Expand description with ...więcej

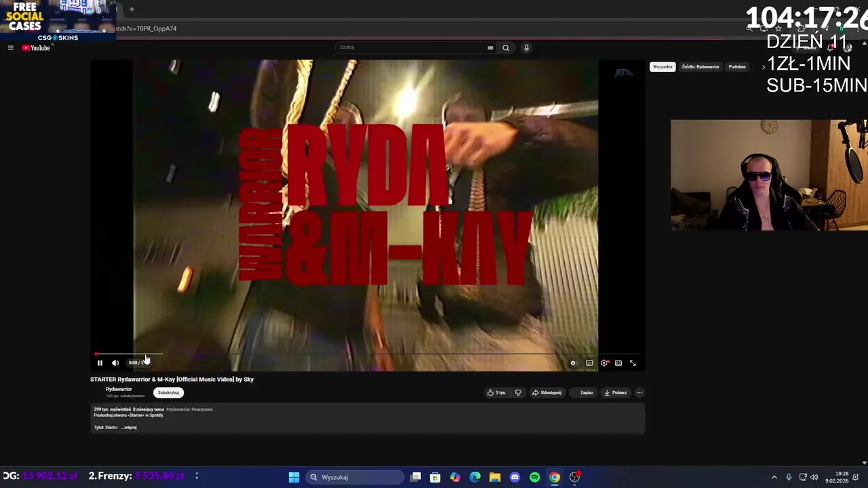pos(129,428)
